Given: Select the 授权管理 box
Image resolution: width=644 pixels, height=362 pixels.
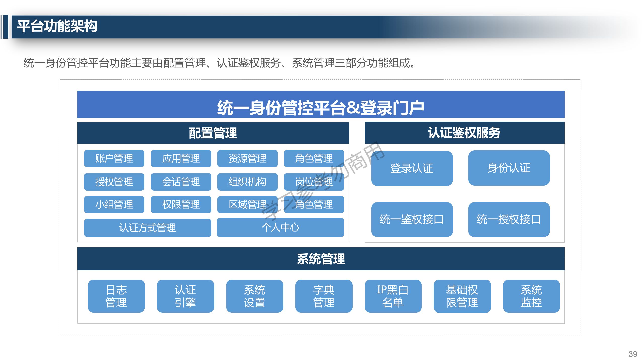Looking at the screenshot, I should point(114,182).
